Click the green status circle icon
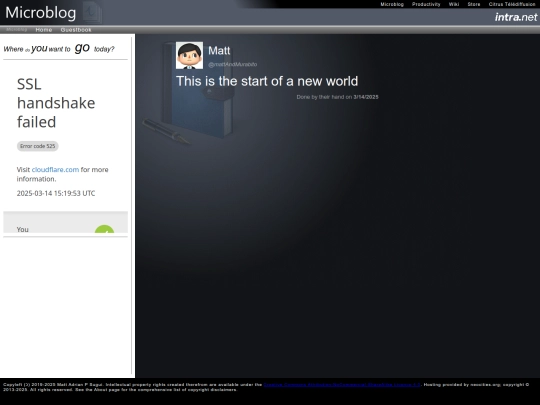This screenshot has width=540, height=405. pyautogui.click(x=104, y=229)
